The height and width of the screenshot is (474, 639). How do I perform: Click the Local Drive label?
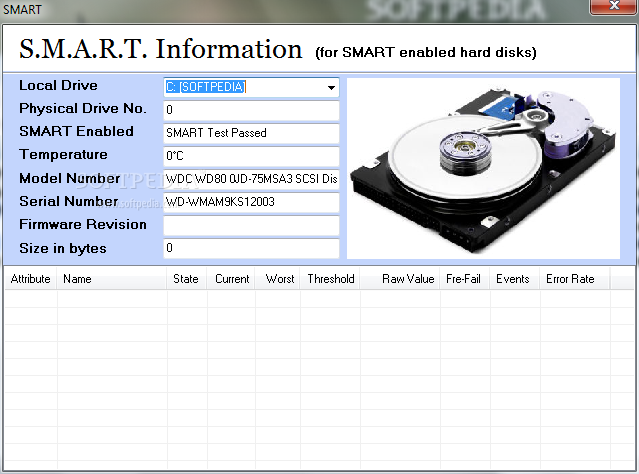pos(58,86)
